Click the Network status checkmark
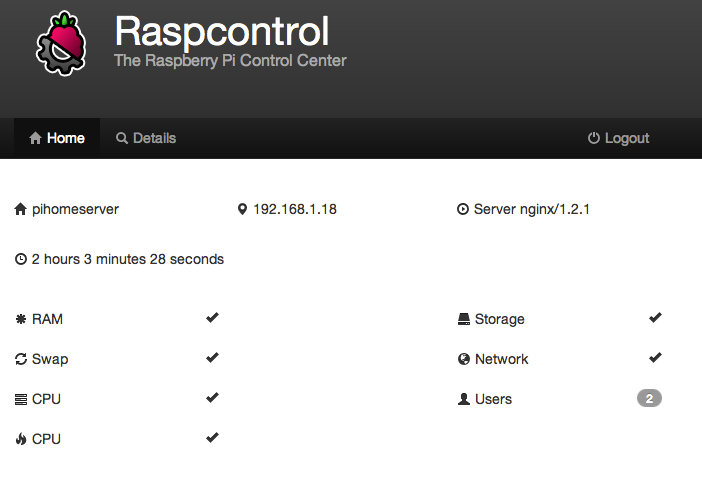Viewport: 702px width, 489px height. 655,357
